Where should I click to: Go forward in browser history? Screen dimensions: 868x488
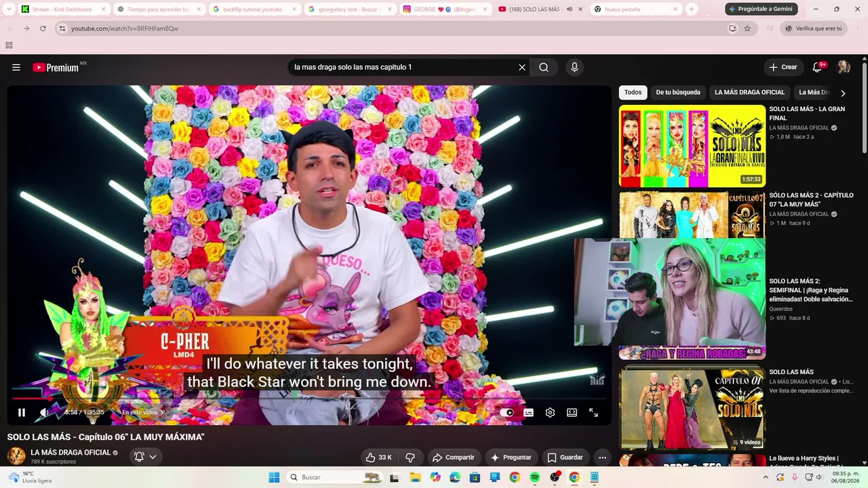click(x=26, y=28)
